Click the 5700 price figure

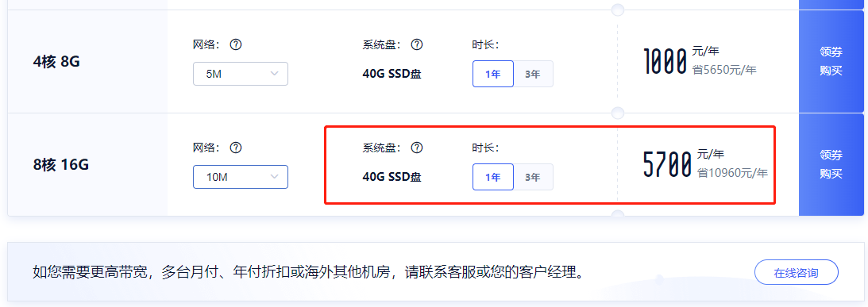668,164
